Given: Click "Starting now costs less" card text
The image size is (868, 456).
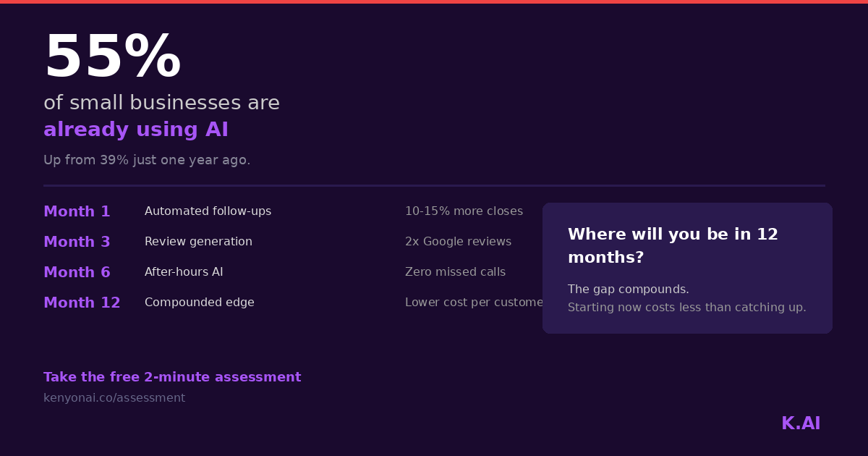Looking at the screenshot, I should (686, 308).
